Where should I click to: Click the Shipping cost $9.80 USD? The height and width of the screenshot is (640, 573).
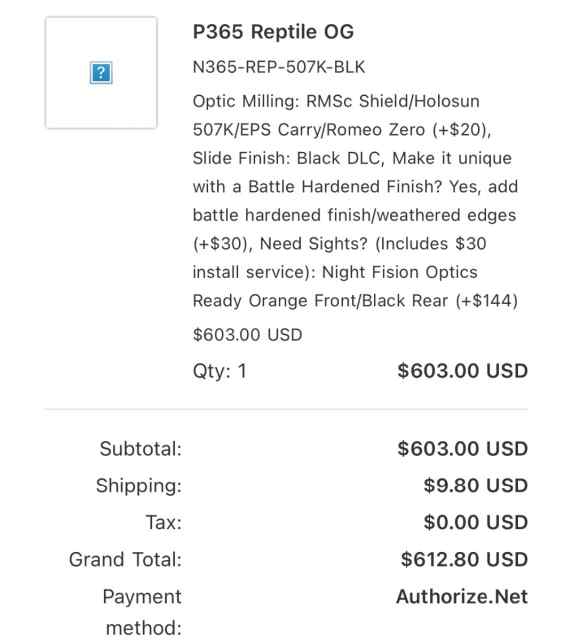coord(475,486)
